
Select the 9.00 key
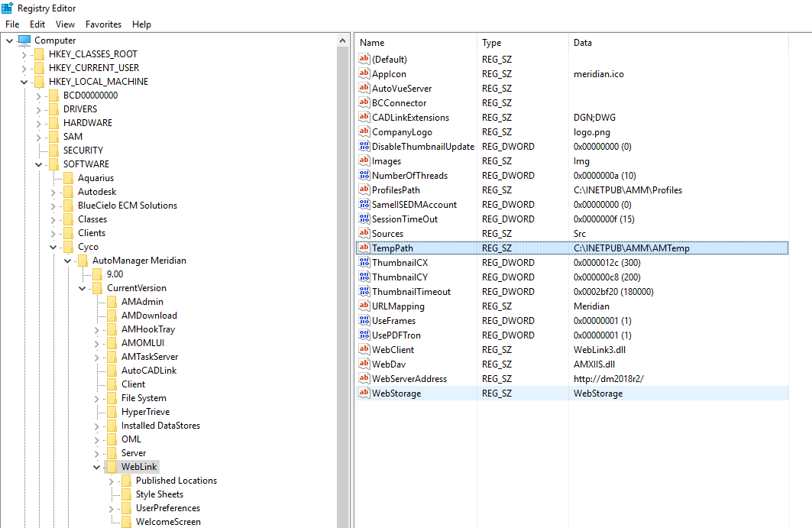pyautogui.click(x=115, y=274)
